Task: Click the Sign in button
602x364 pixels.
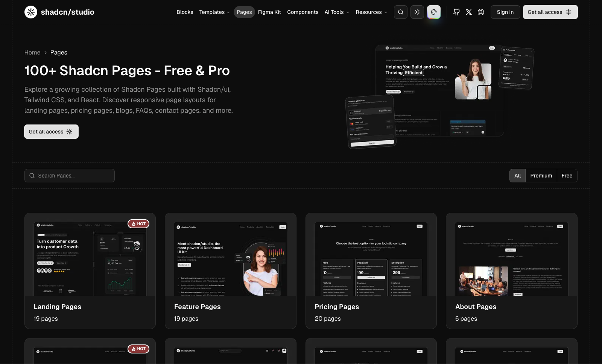Action: point(505,12)
